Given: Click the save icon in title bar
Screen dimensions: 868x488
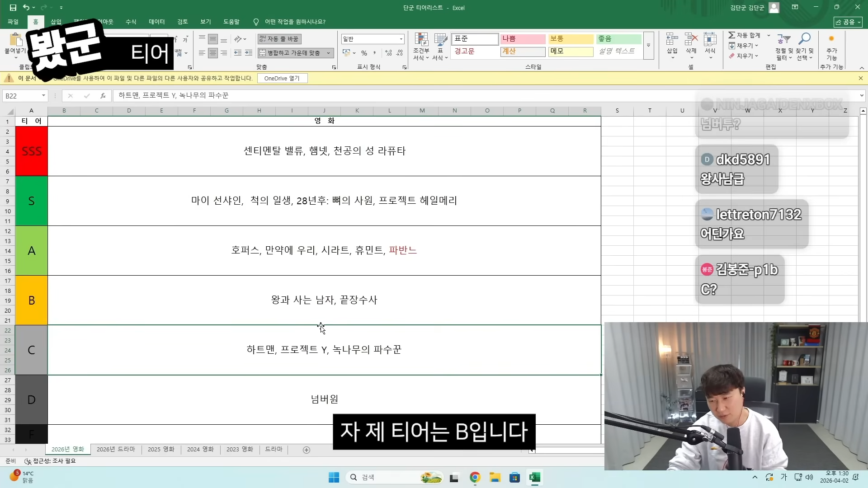Looking at the screenshot, I should click(x=13, y=7).
